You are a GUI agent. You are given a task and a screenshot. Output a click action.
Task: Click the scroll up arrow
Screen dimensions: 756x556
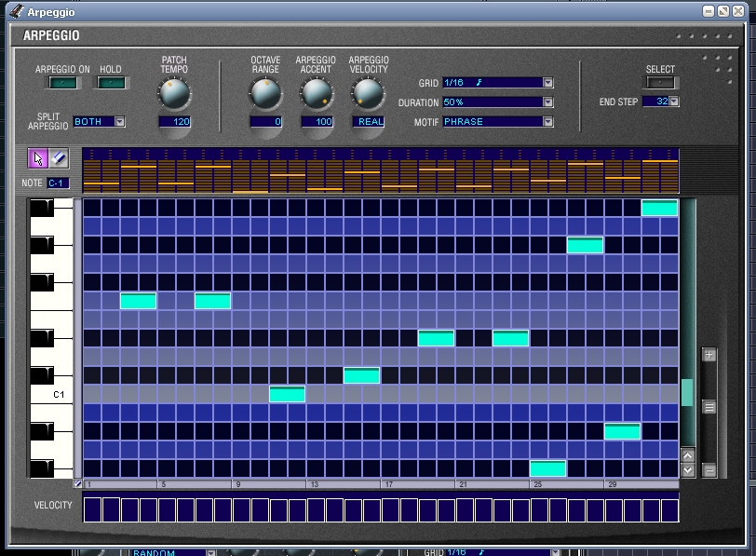[x=688, y=455]
